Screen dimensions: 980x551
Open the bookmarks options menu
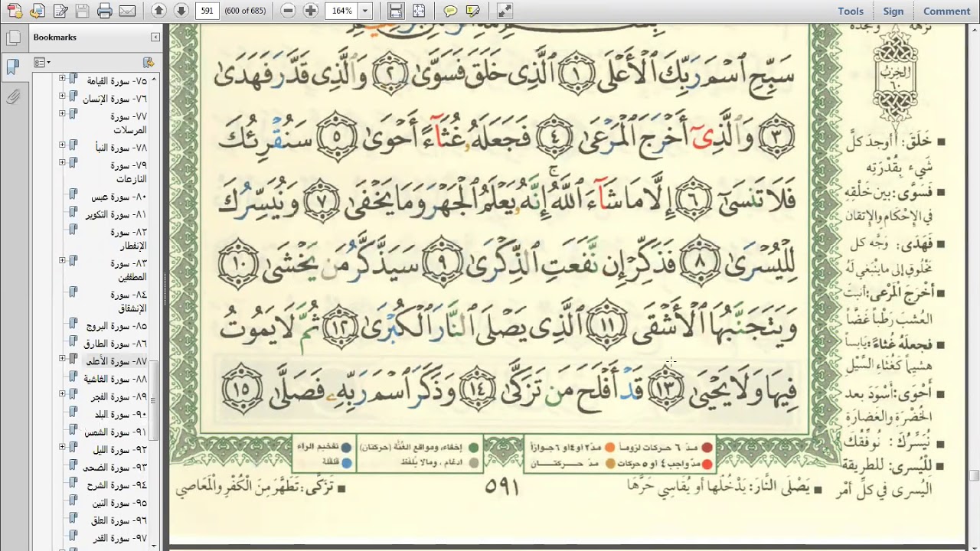coord(42,62)
